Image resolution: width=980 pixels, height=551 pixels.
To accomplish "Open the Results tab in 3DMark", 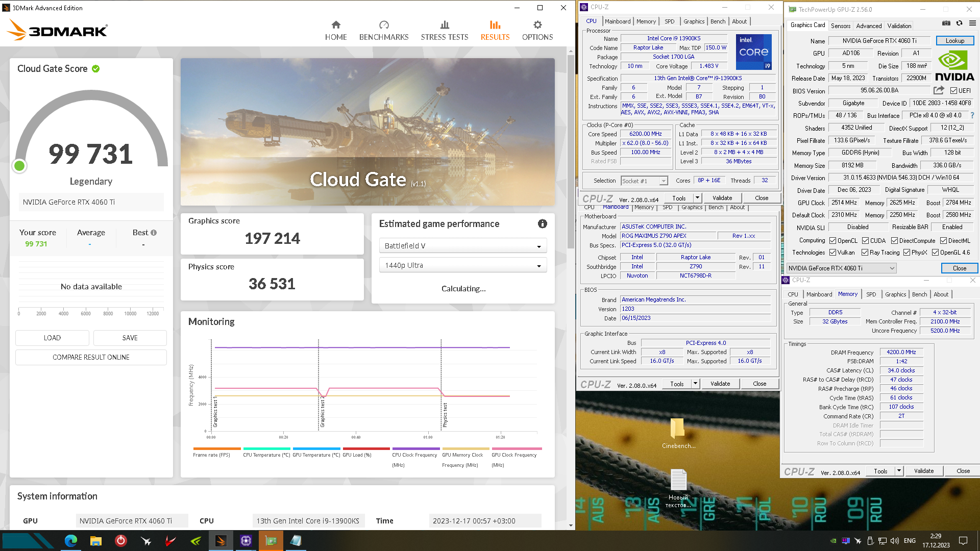I will (495, 31).
